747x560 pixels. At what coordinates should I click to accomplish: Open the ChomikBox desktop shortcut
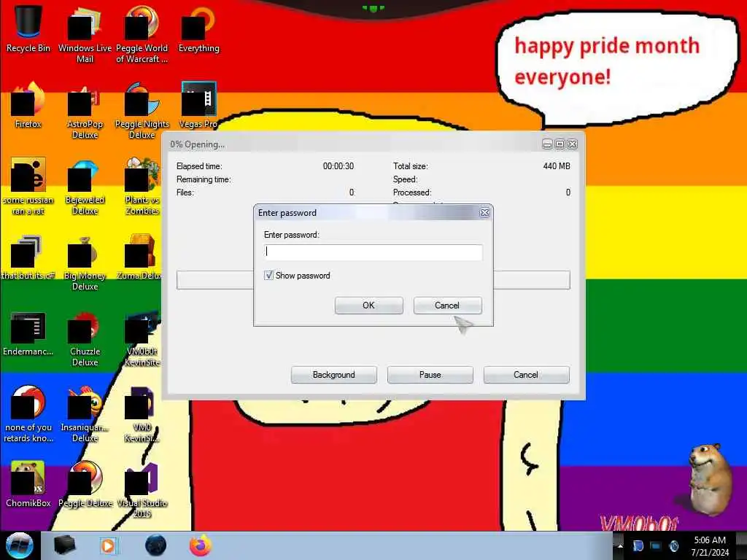coord(28,484)
